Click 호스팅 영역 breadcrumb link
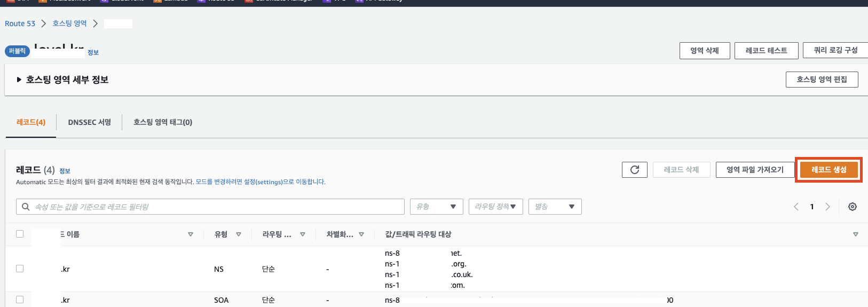 click(69, 23)
